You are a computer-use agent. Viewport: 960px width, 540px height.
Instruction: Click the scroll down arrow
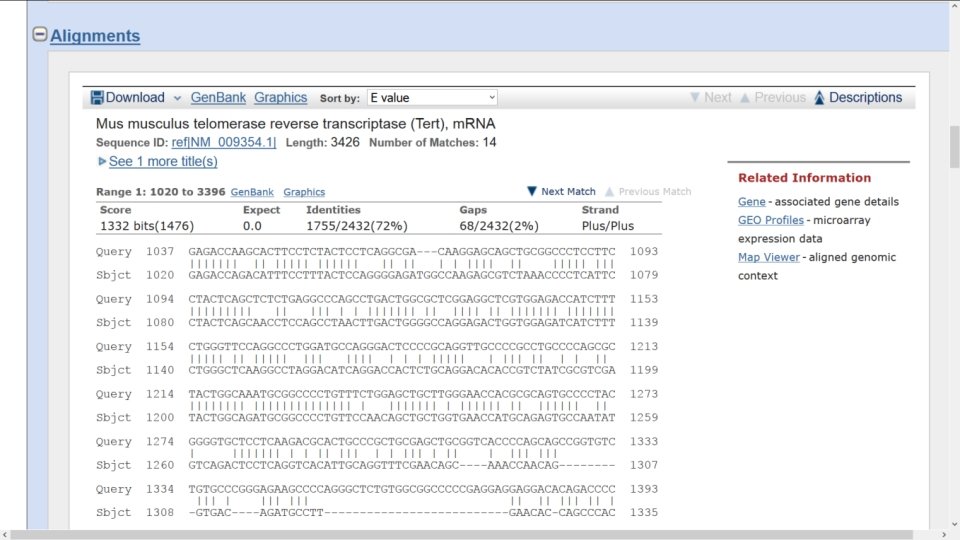(x=954, y=525)
